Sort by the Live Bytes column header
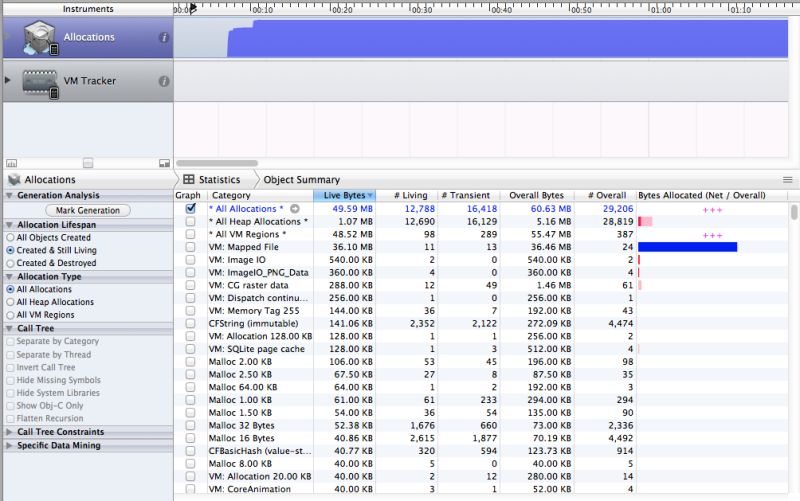This screenshot has width=800, height=501. 344,195
